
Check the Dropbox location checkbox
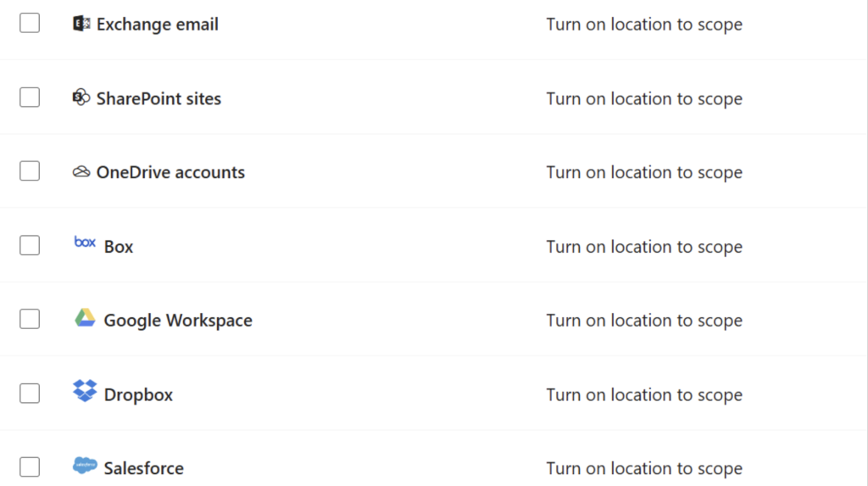coord(30,394)
